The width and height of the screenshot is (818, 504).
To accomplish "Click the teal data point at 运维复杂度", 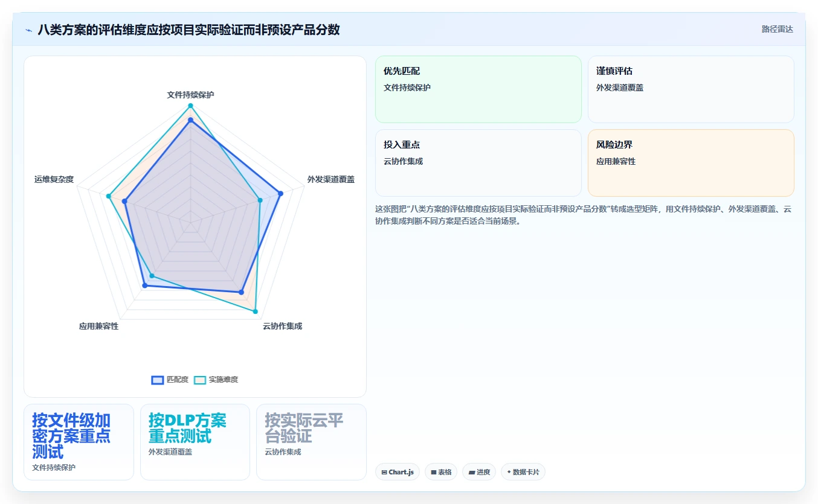I will pyautogui.click(x=108, y=196).
